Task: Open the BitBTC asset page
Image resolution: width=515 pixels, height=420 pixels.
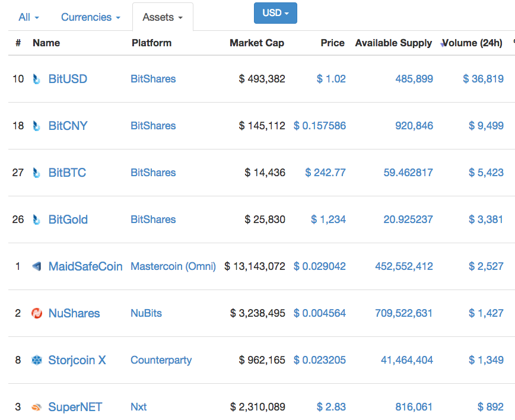Action: pyautogui.click(x=67, y=173)
